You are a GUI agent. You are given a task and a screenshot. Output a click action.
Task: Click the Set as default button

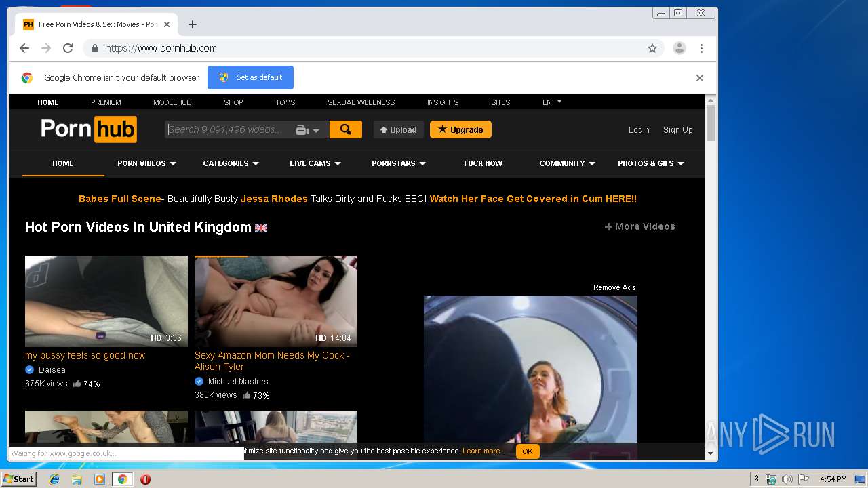pyautogui.click(x=250, y=77)
